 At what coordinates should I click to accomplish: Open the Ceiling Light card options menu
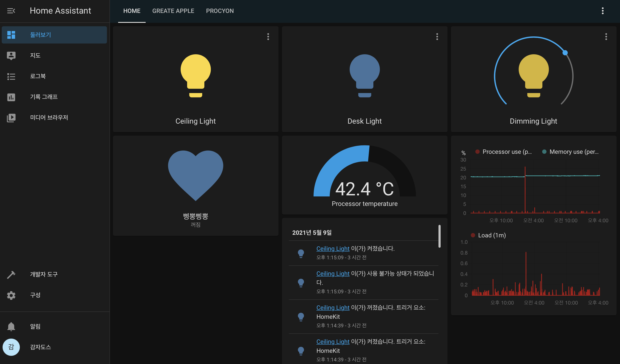point(268,37)
